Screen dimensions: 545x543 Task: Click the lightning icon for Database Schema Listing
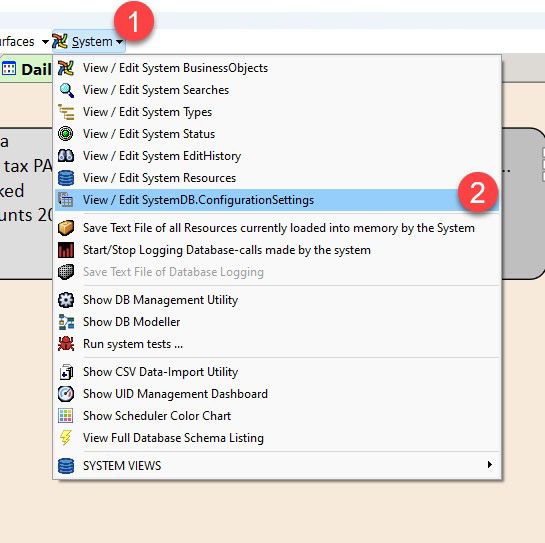(66, 438)
